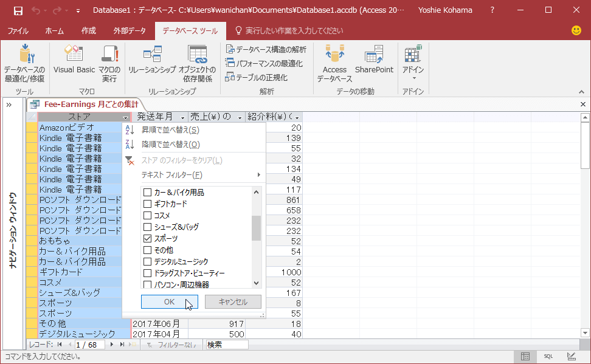The width and height of the screenshot is (591, 364).
Task: Click record number field 1 / 68
Action: 89,345
